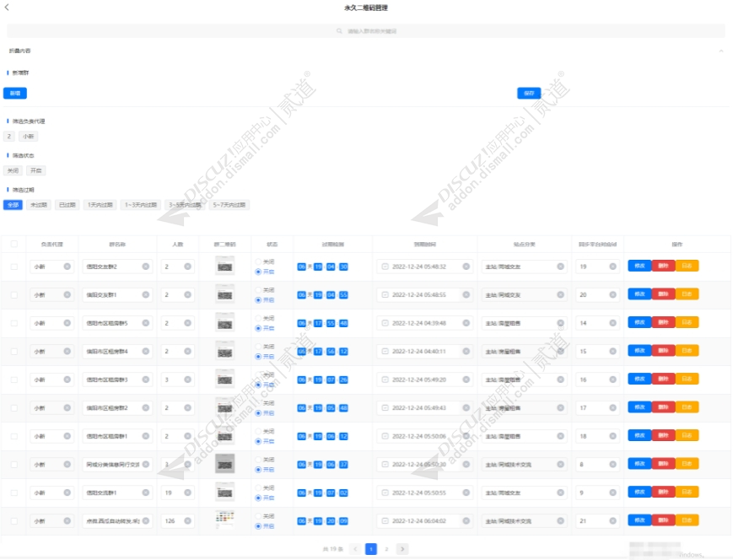Clear the date 2022-12-24 06:04:02
733x560 pixels.
pyautogui.click(x=465, y=521)
